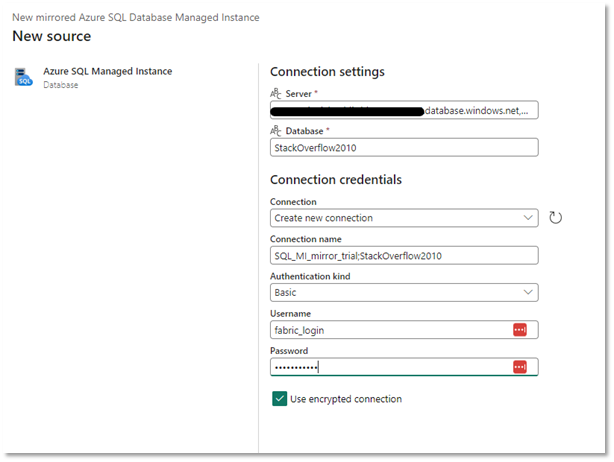Select Azure SQL Managed Instance source title
The height and width of the screenshot is (462, 614).
(x=107, y=71)
